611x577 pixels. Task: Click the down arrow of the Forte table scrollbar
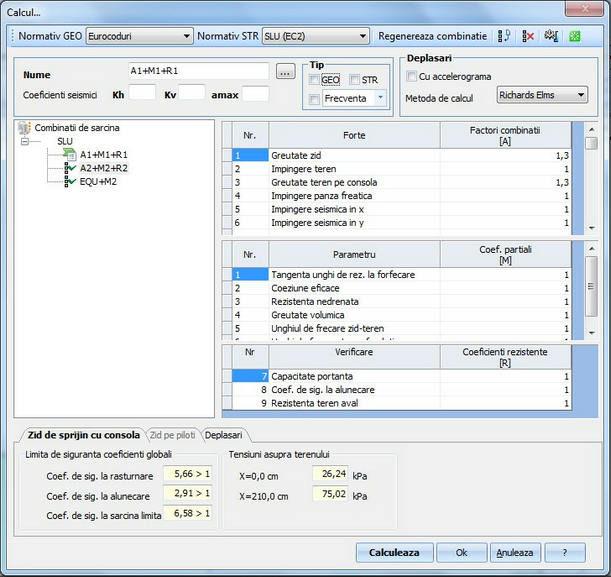[592, 228]
